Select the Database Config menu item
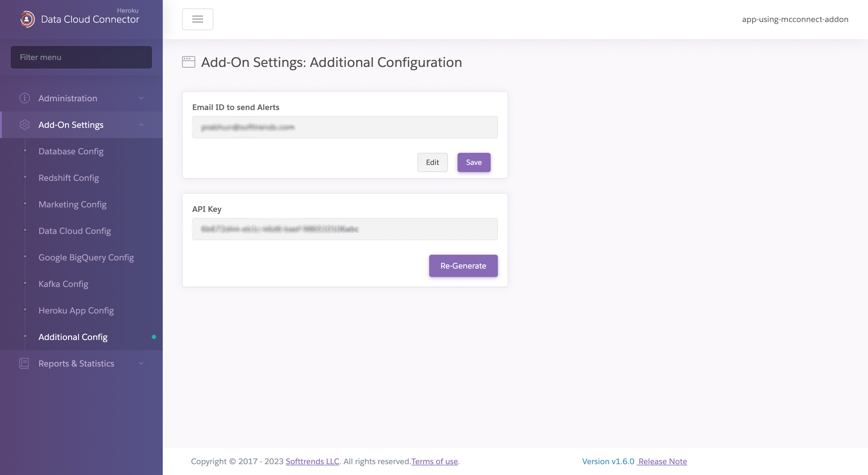Image resolution: width=868 pixels, height=475 pixels. 71,151
